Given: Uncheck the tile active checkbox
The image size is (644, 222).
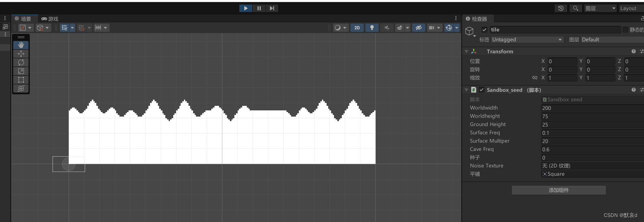Looking at the screenshot, I should tap(484, 30).
